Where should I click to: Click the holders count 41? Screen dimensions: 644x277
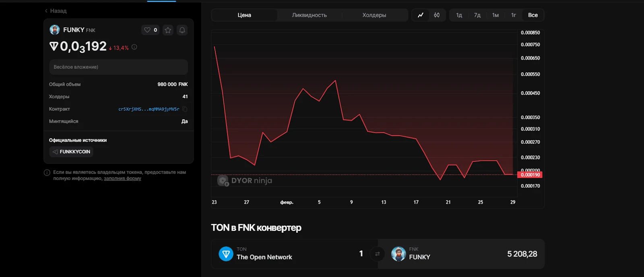click(x=185, y=97)
